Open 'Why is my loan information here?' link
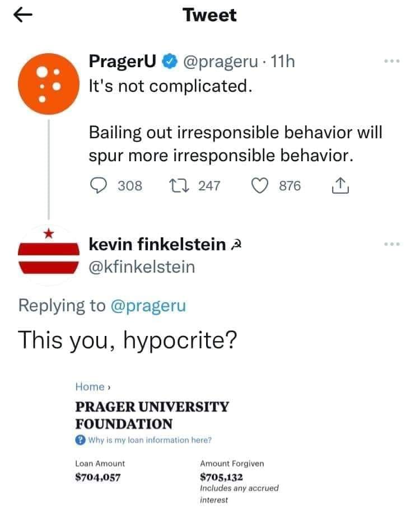Screen dimensions: 420x514 [x=150, y=440]
